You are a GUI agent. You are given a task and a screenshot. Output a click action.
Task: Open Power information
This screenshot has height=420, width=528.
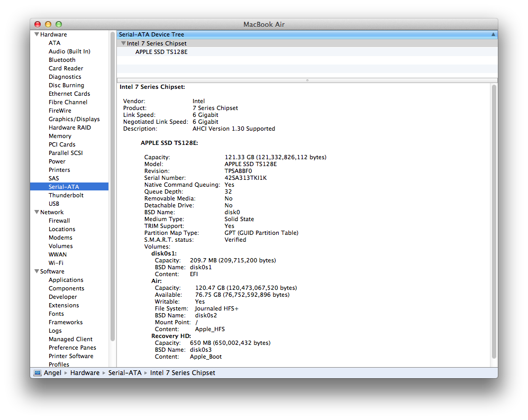[x=57, y=161]
